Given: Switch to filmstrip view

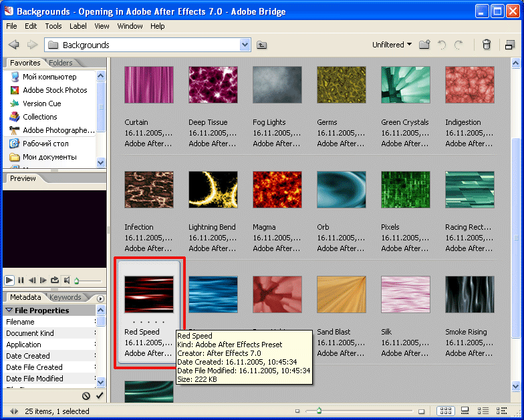Looking at the screenshot, I should click(465, 411).
